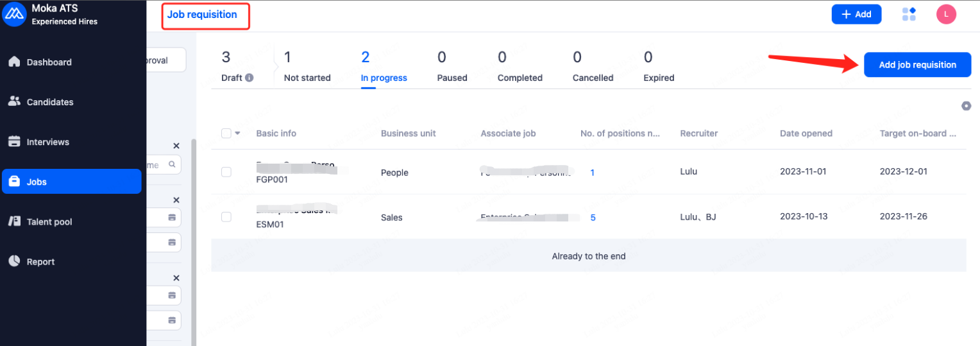
Task: Click the Moka ATS logo
Action: pyautogui.click(x=14, y=13)
